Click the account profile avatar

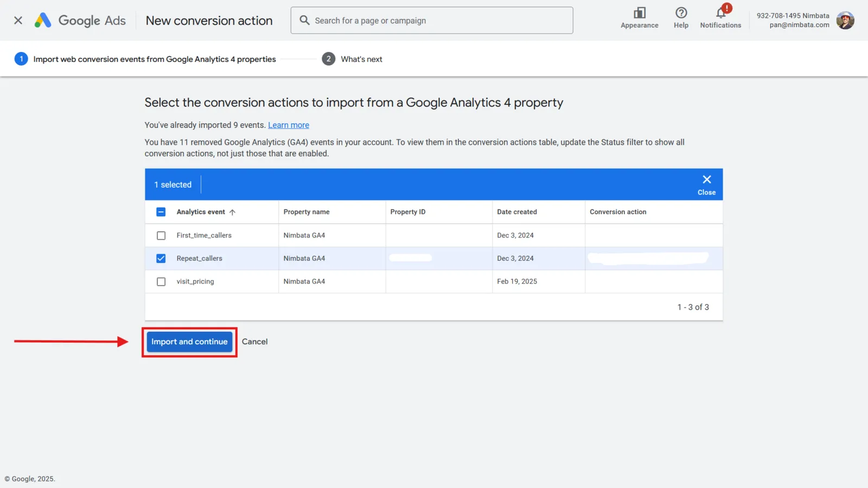point(845,21)
